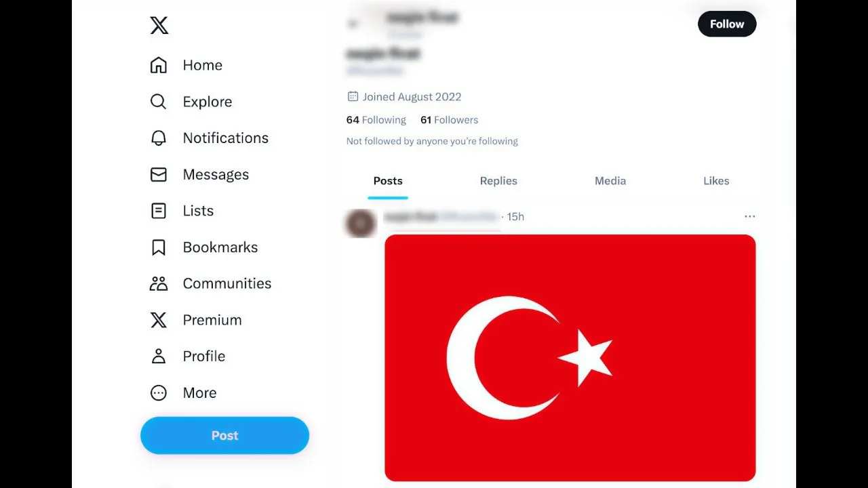
Task: Open Explore via magnifier icon
Action: (158, 102)
